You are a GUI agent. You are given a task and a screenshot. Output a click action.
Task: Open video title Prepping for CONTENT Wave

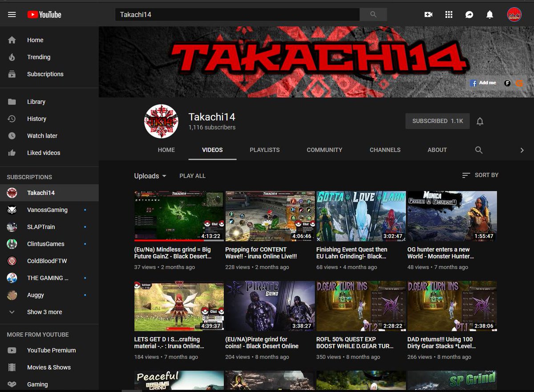pyautogui.click(x=261, y=253)
